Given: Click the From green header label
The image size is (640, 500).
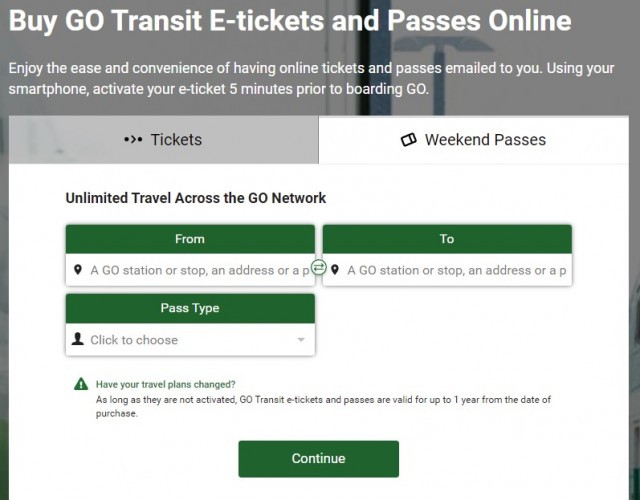Looking at the screenshot, I should [x=190, y=239].
